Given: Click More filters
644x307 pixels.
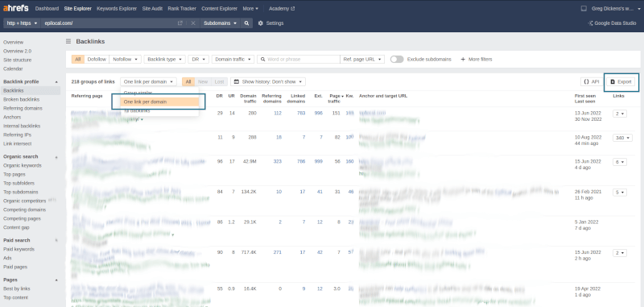Looking at the screenshot, I should click(x=477, y=59).
